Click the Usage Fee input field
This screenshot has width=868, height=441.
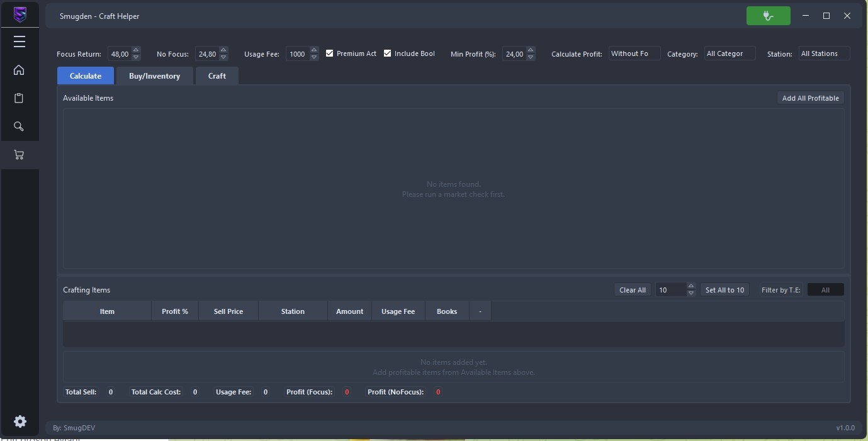297,54
